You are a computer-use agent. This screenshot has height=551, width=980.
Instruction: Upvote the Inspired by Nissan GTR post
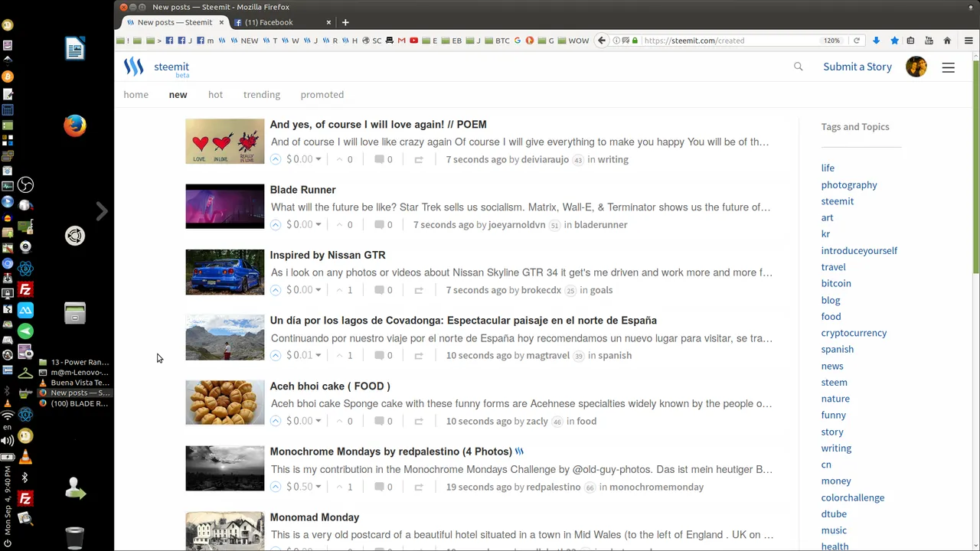[x=276, y=290]
